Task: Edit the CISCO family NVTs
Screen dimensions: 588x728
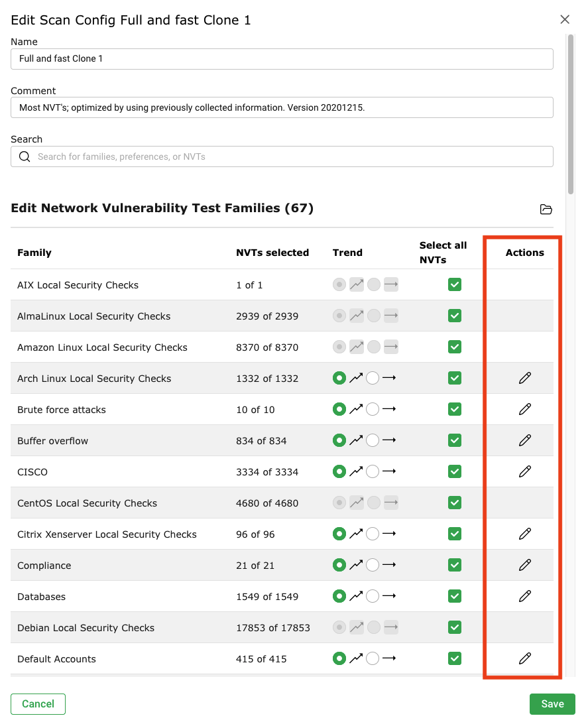Action: tap(524, 471)
